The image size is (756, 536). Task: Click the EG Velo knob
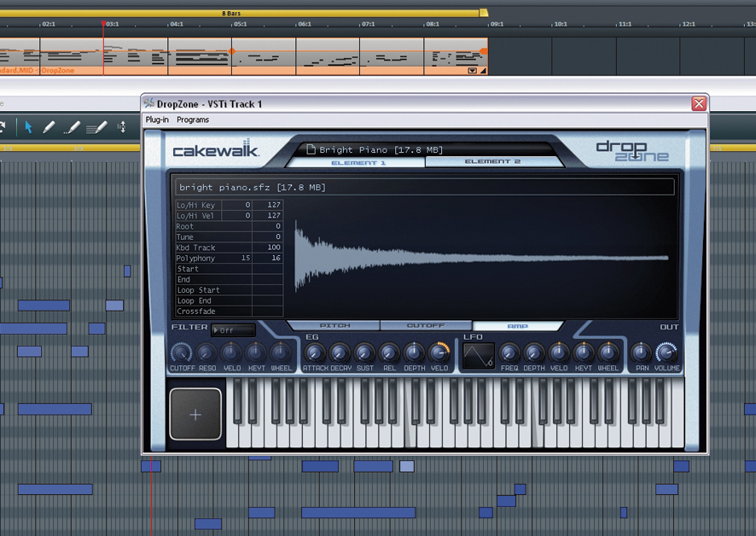point(439,352)
